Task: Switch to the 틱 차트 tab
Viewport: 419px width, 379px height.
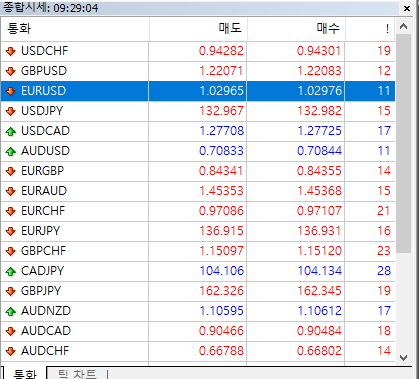Action: pyautogui.click(x=77, y=374)
